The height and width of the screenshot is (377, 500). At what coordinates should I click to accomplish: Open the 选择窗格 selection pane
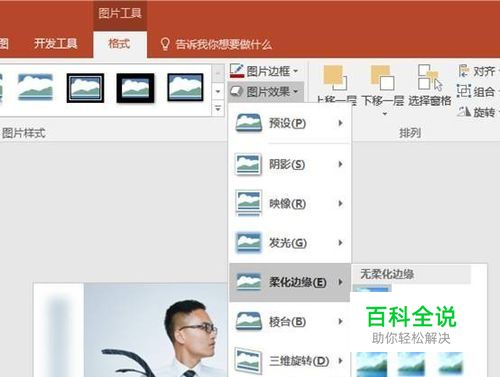point(430,85)
